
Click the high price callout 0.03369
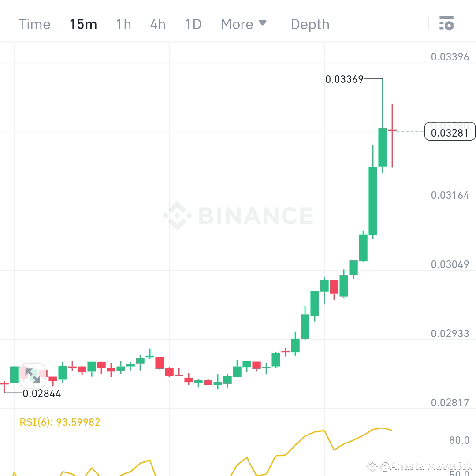pyautogui.click(x=344, y=80)
